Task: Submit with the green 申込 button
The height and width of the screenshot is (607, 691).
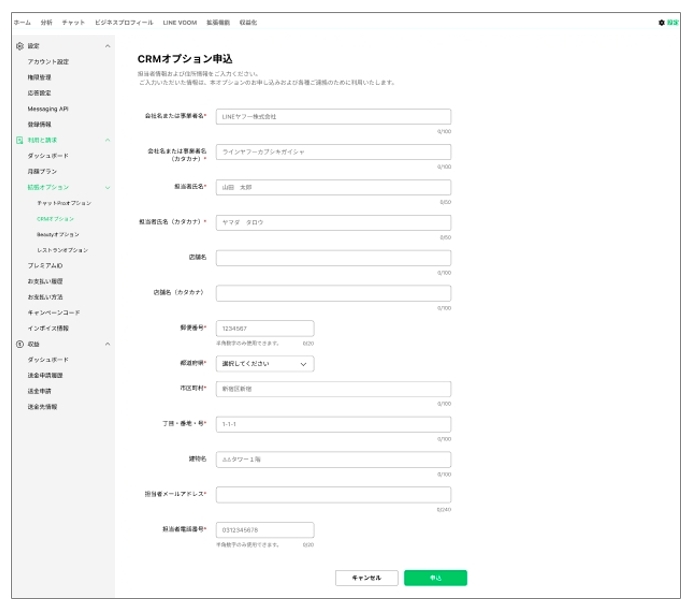Action: pyautogui.click(x=435, y=578)
